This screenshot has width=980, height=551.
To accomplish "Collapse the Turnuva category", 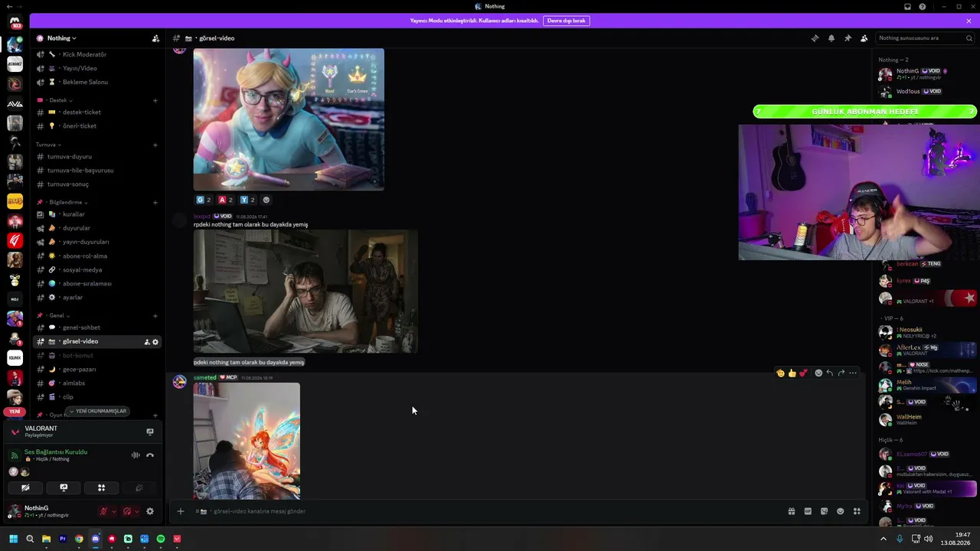I will click(49, 145).
